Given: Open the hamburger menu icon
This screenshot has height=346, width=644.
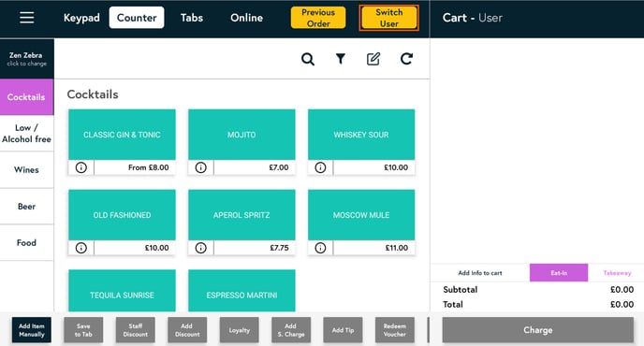Looking at the screenshot, I should [x=27, y=18].
